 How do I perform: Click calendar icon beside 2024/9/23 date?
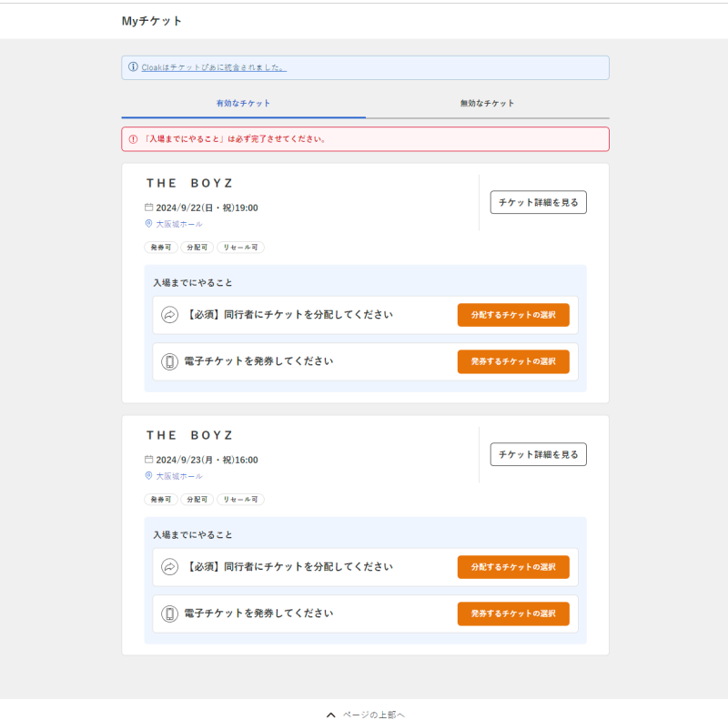[x=148, y=460]
